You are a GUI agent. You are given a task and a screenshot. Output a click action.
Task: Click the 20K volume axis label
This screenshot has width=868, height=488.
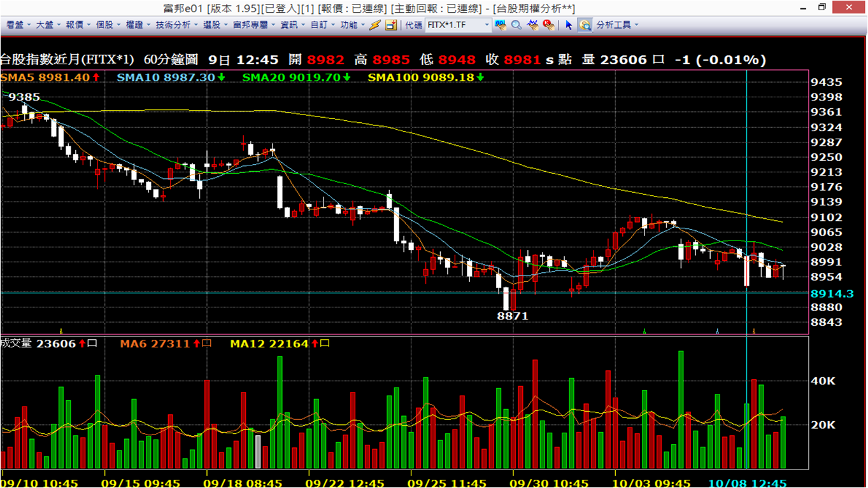pos(823,425)
